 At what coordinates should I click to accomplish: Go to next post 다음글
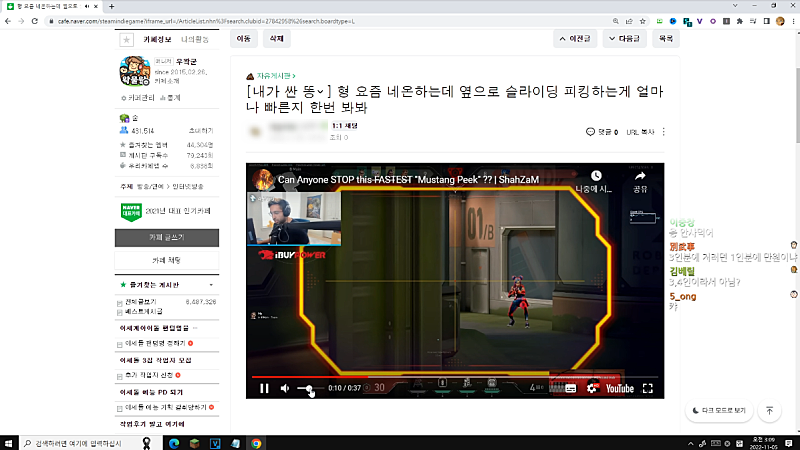[624, 38]
